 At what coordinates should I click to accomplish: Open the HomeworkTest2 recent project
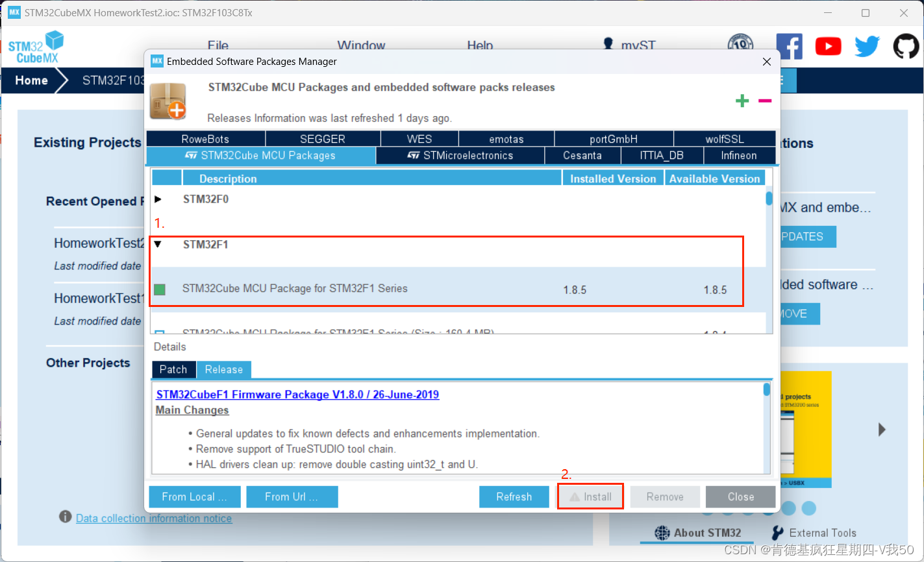[99, 243]
